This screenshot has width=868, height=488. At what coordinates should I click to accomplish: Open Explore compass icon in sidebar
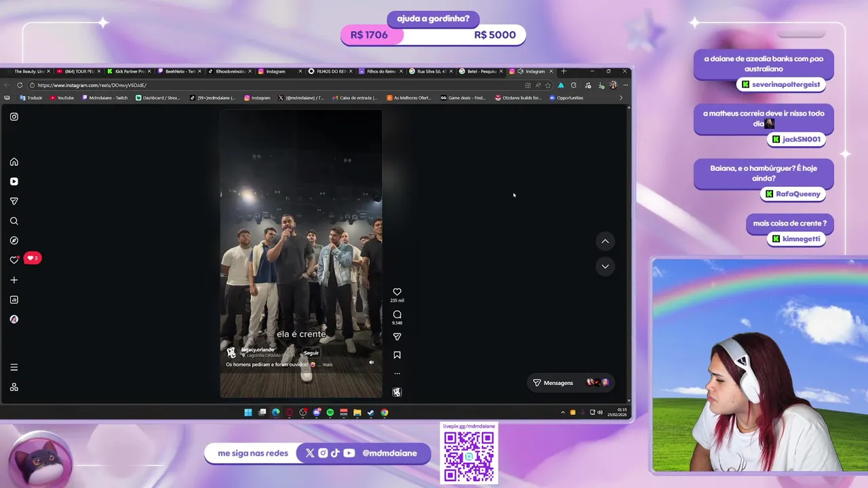click(x=14, y=241)
